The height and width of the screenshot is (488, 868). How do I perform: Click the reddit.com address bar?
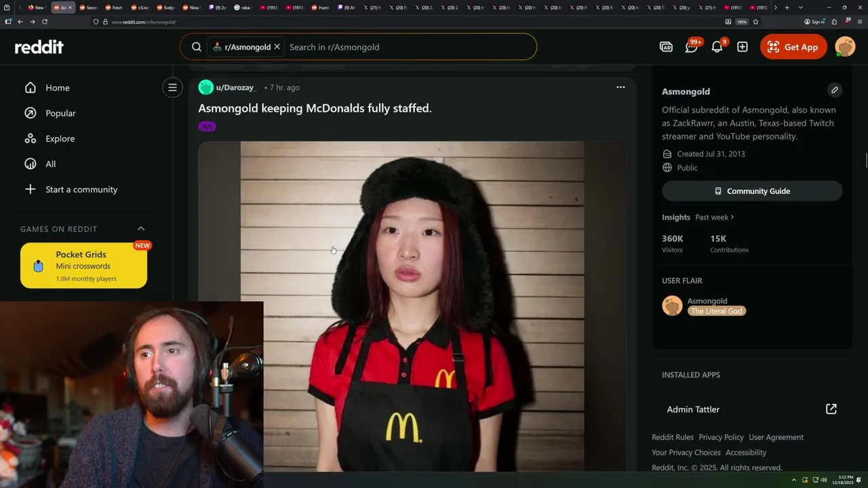407,22
